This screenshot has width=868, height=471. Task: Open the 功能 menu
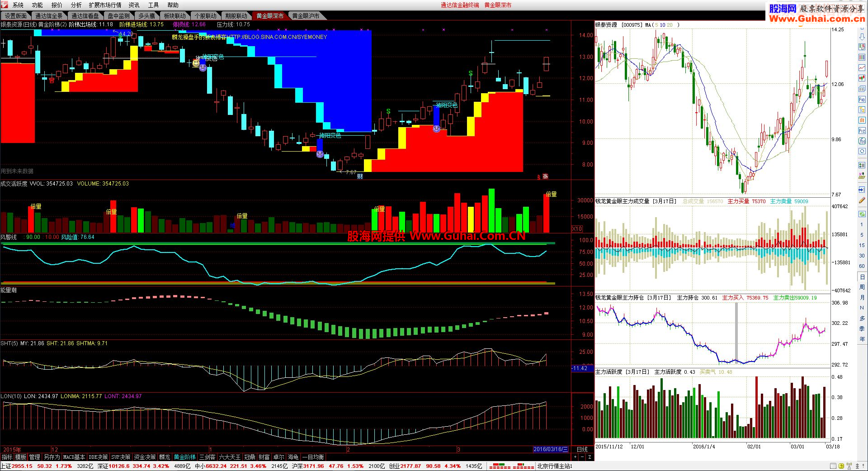(38, 5)
